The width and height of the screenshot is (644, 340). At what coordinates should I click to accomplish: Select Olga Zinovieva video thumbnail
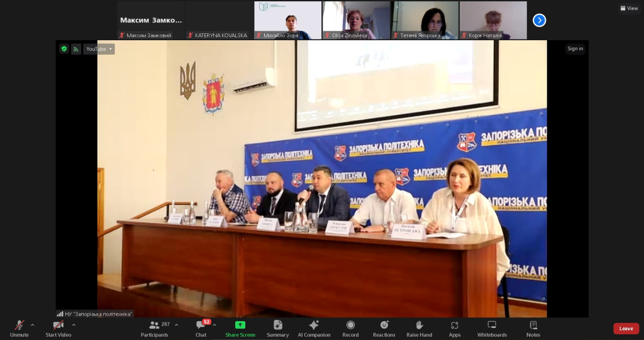(x=356, y=20)
